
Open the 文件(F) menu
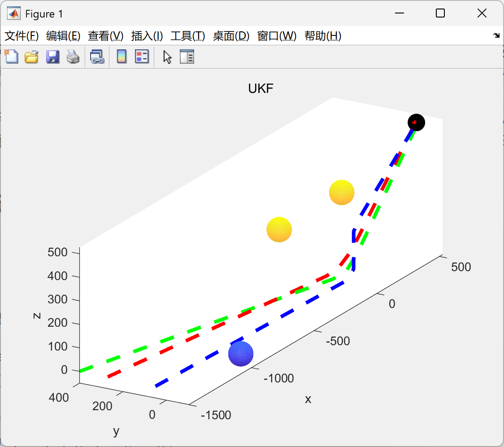pos(22,36)
